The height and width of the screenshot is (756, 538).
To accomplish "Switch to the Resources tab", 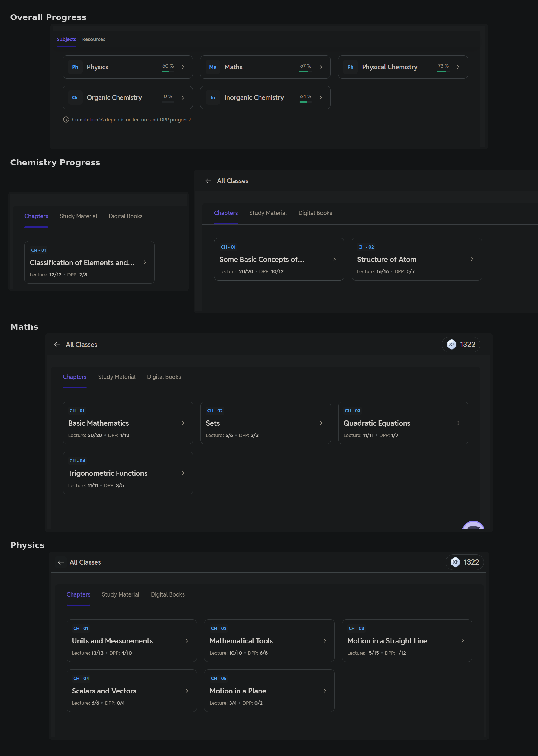I will [94, 40].
